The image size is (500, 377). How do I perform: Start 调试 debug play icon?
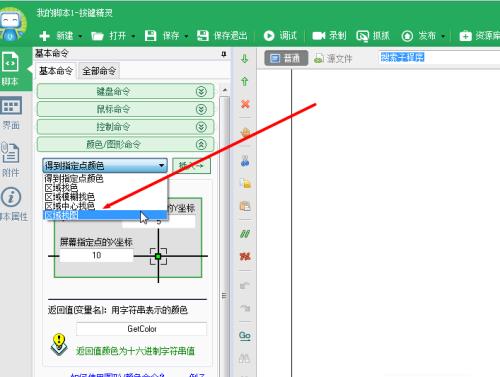(x=269, y=36)
